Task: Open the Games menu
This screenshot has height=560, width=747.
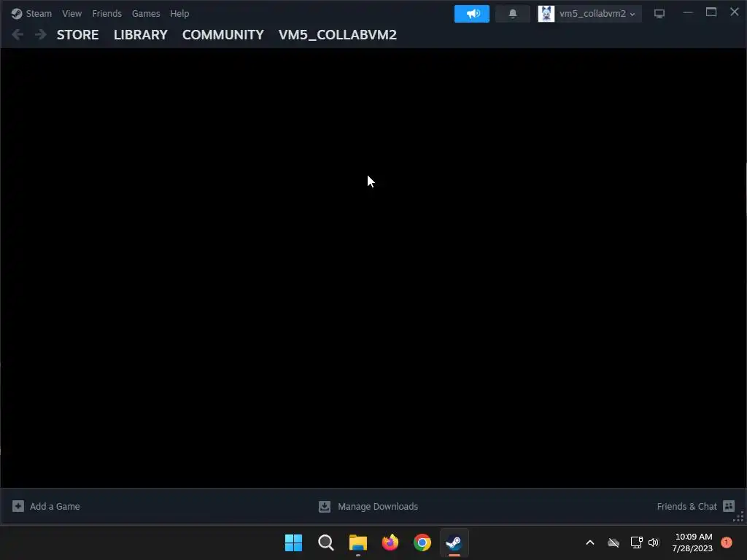Action: point(146,13)
